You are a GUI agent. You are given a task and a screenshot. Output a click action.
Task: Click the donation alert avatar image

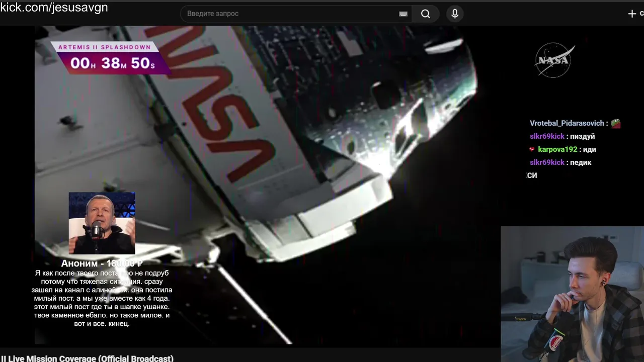click(x=102, y=223)
